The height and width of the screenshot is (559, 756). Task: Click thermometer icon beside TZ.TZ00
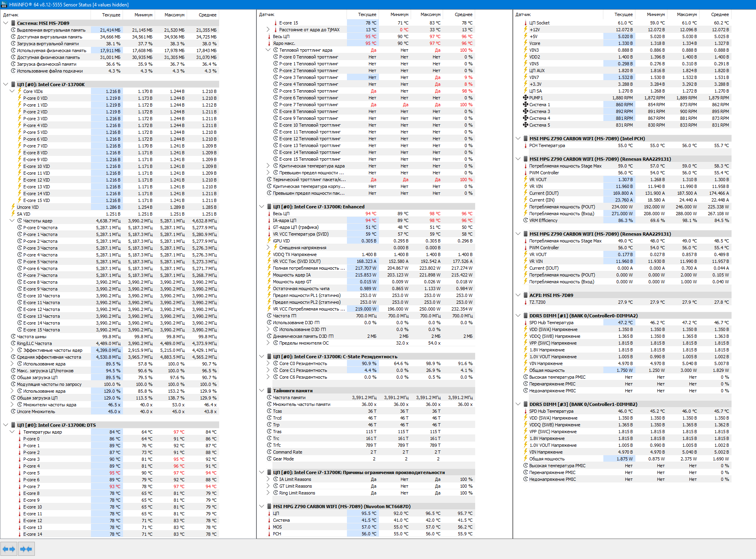point(526,302)
